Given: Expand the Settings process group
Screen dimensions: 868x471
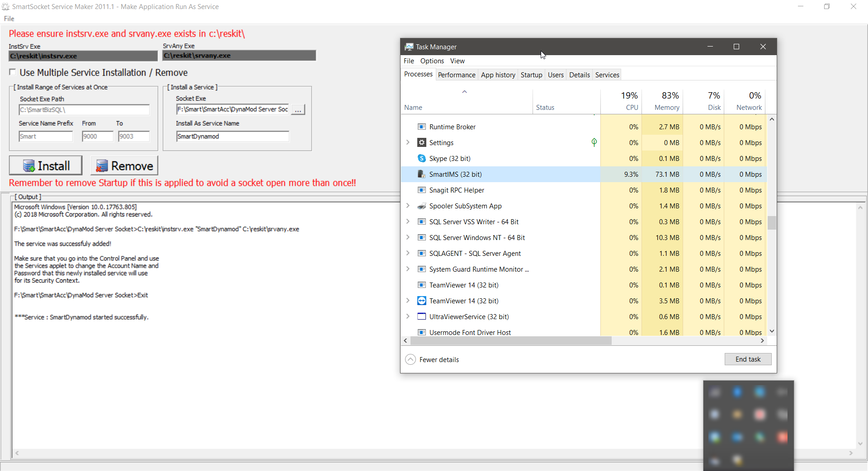Looking at the screenshot, I should [408, 142].
